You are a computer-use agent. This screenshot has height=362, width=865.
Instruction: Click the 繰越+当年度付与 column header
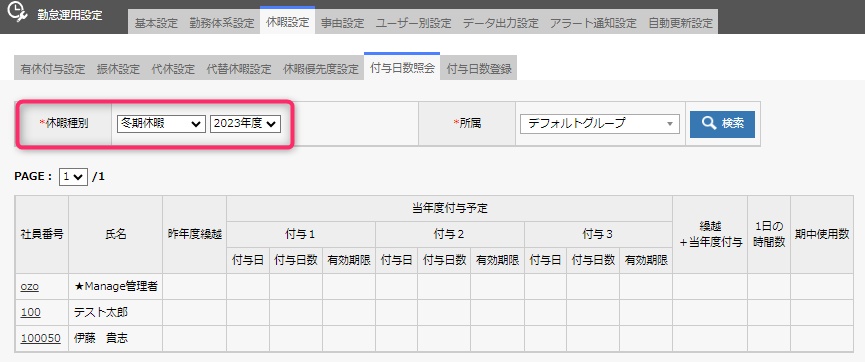(x=710, y=235)
